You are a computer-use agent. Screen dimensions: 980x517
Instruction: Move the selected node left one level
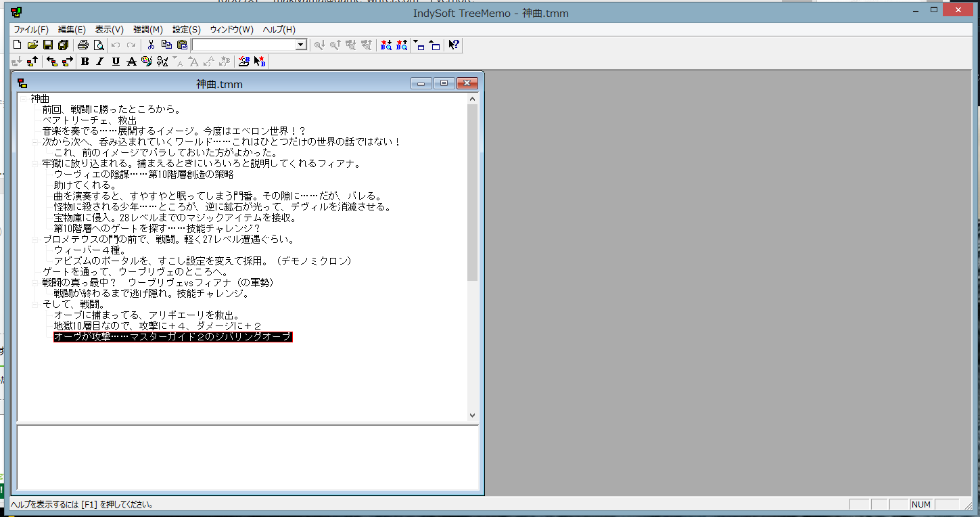53,62
